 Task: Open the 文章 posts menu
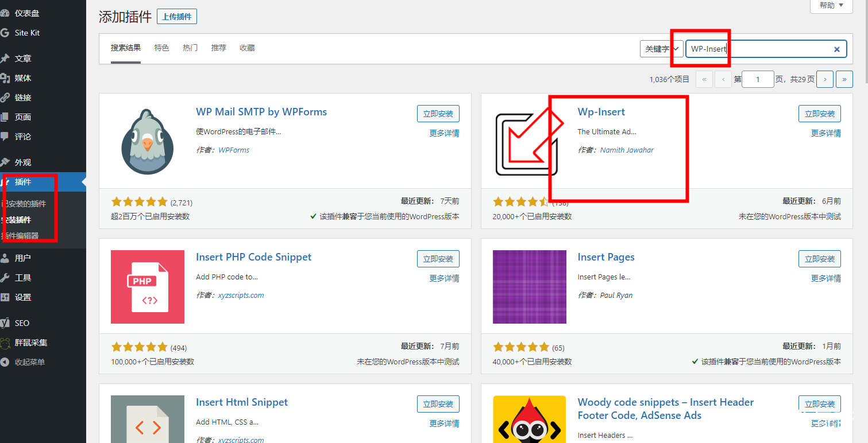(43, 59)
